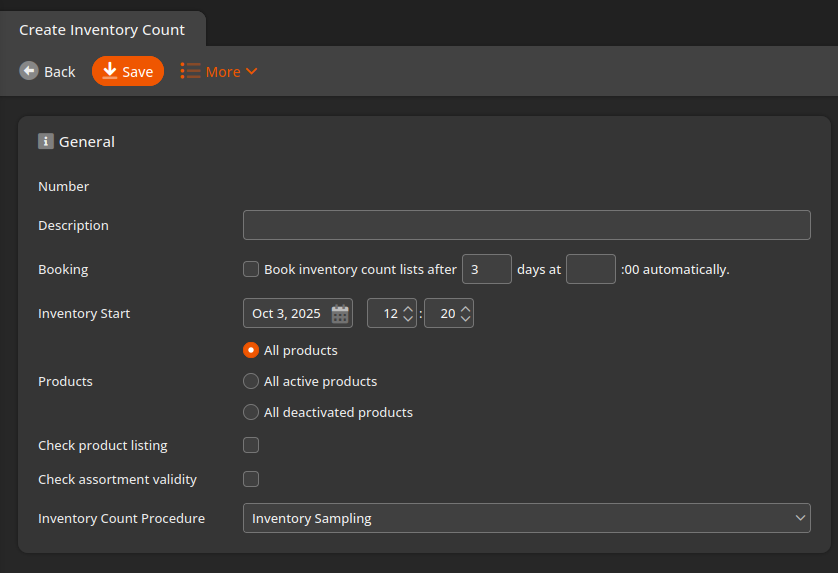Select All active products option
The height and width of the screenshot is (573, 838).
[x=251, y=381]
